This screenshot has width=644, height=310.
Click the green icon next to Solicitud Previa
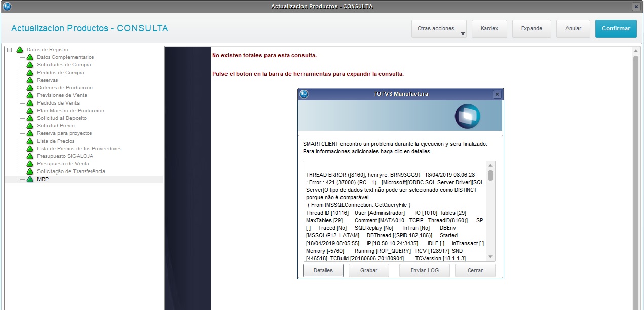[30, 126]
